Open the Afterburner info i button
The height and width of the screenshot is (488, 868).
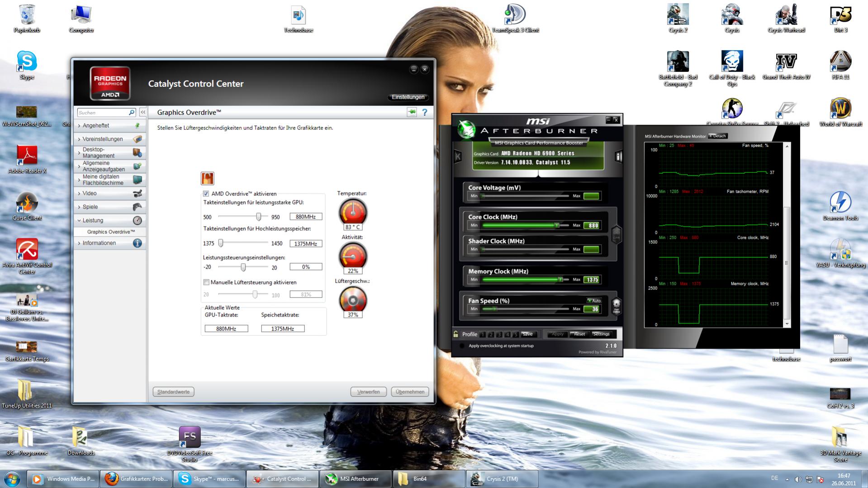(x=618, y=156)
